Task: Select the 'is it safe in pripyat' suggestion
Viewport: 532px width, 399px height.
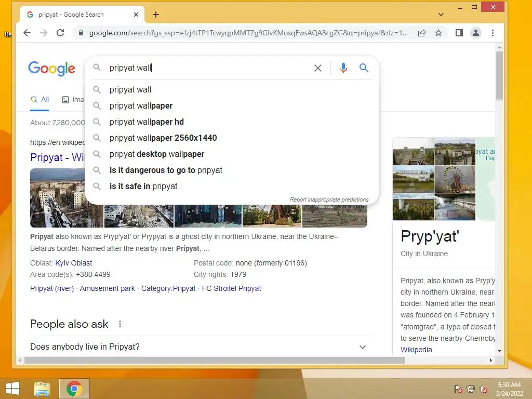Action: 232,187
